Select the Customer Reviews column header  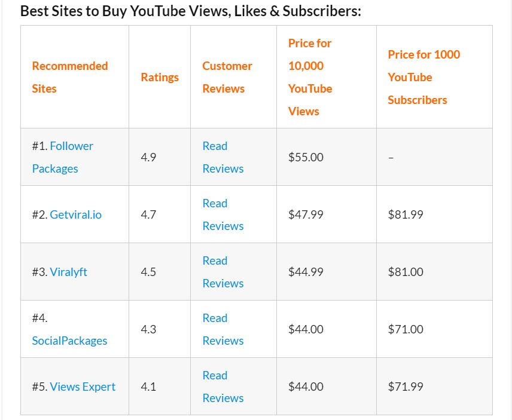[x=227, y=77]
